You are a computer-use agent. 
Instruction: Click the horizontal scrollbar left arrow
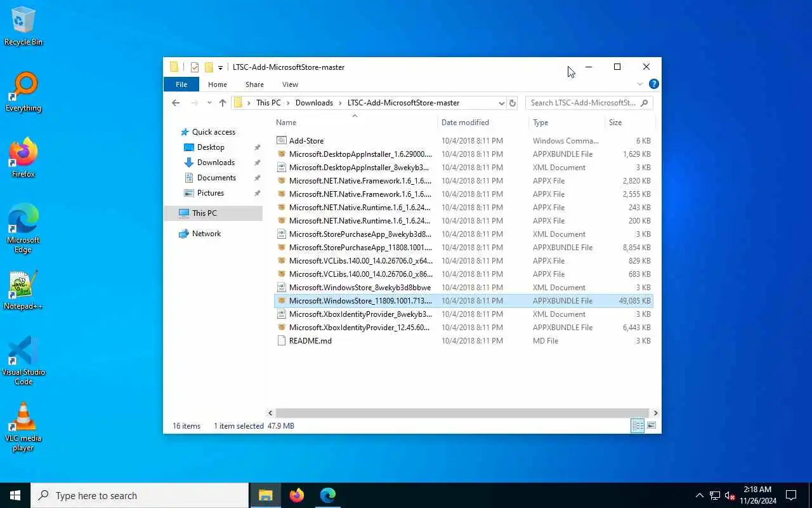(270, 413)
